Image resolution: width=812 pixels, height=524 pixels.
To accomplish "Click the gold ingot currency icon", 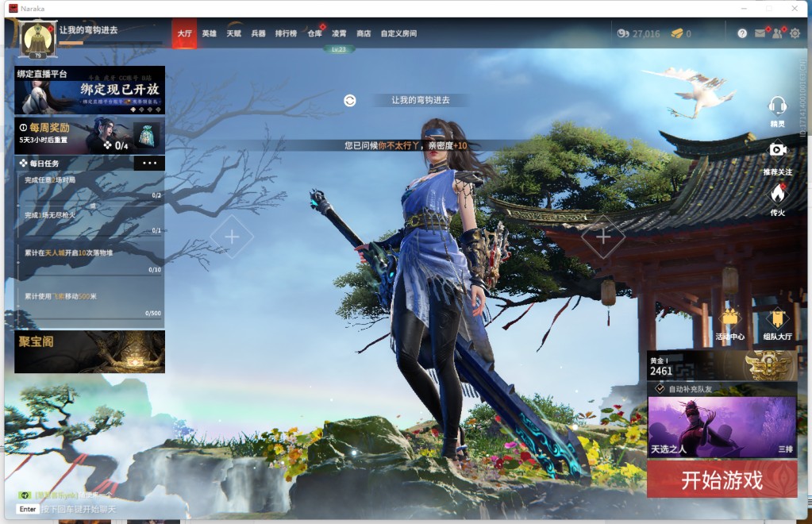I will [x=677, y=33].
